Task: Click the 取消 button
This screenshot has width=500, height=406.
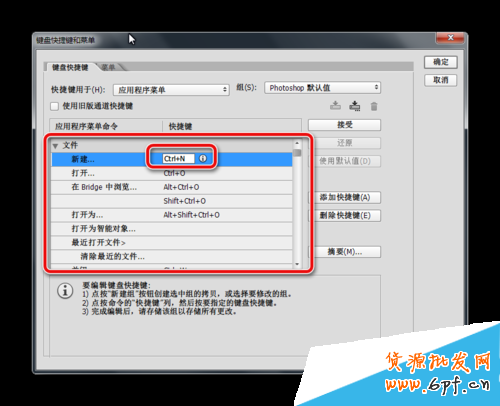Action: point(441,80)
